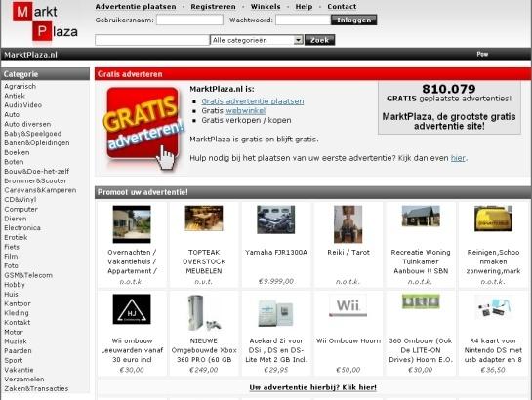Viewport: 532px width, 400px height.
Task: Open 360 Ombouw LITE-ON thumbnail
Action: click(x=421, y=301)
